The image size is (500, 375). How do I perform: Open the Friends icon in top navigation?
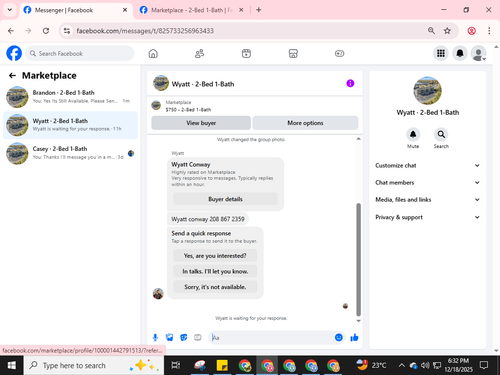tap(199, 53)
